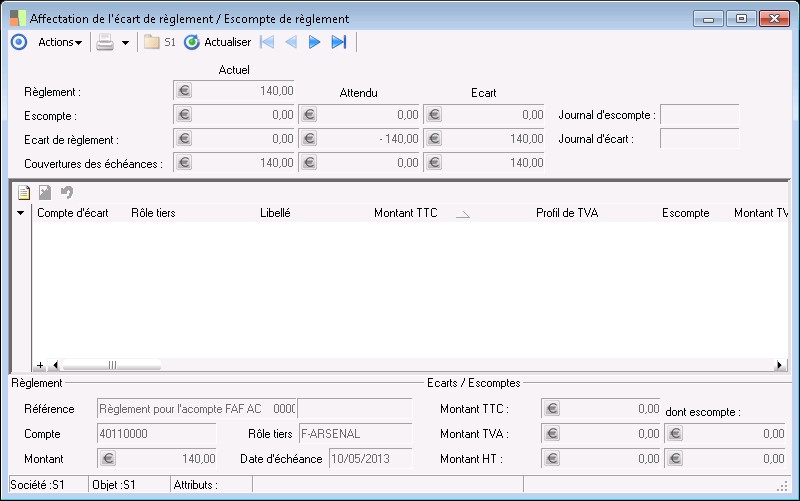
Task: Click the Journal d'écart input field
Action: (699, 139)
